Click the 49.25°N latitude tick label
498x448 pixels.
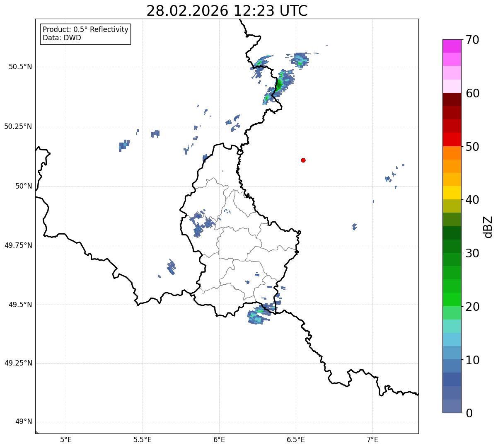18,363
